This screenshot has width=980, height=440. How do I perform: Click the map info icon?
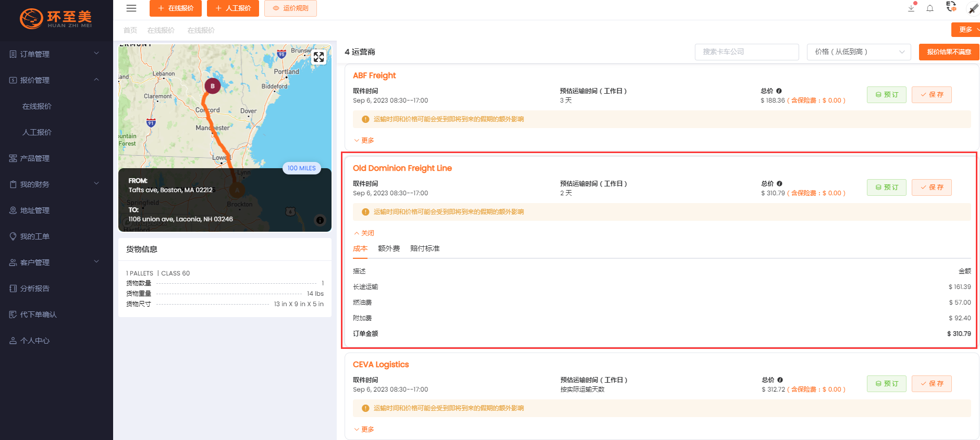320,220
